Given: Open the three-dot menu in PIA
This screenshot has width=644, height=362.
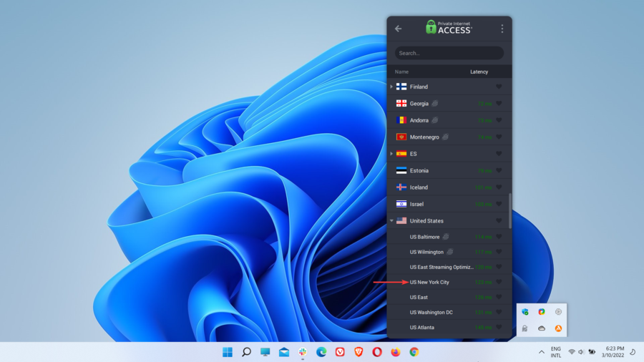Looking at the screenshot, I should point(502,29).
